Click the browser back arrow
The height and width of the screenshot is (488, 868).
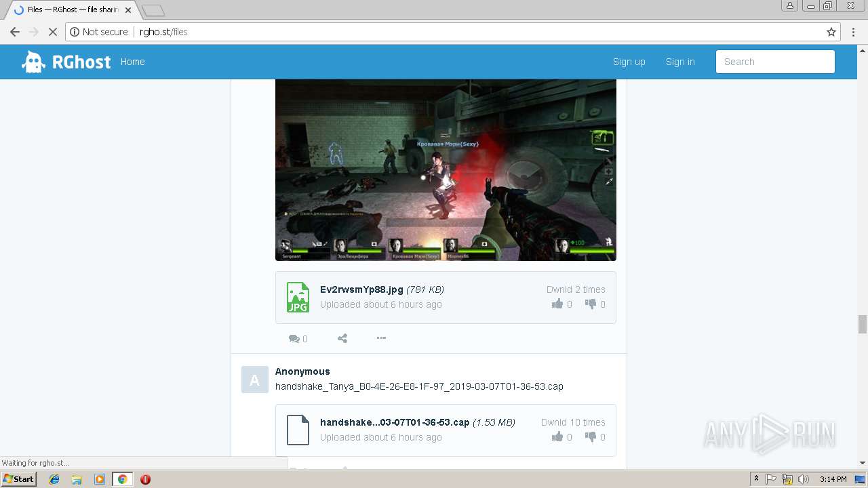pyautogui.click(x=14, y=32)
